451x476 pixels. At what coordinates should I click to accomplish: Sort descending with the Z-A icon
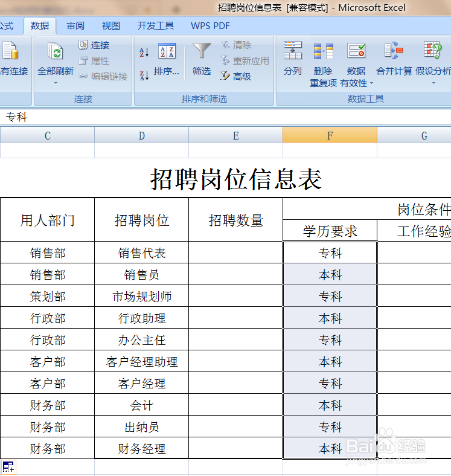(x=144, y=76)
